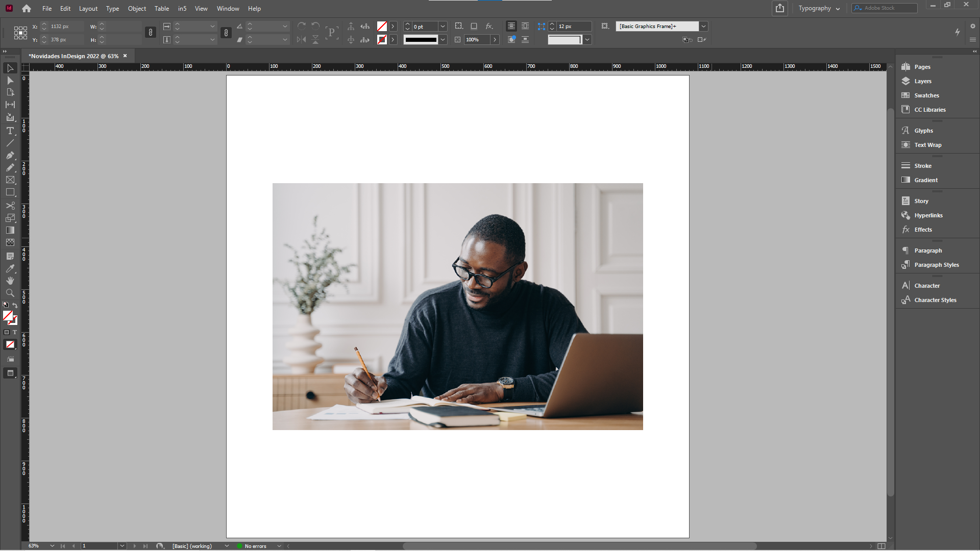Click the Flip horizontal icon
Image resolution: width=980 pixels, height=551 pixels.
pos(302,39)
